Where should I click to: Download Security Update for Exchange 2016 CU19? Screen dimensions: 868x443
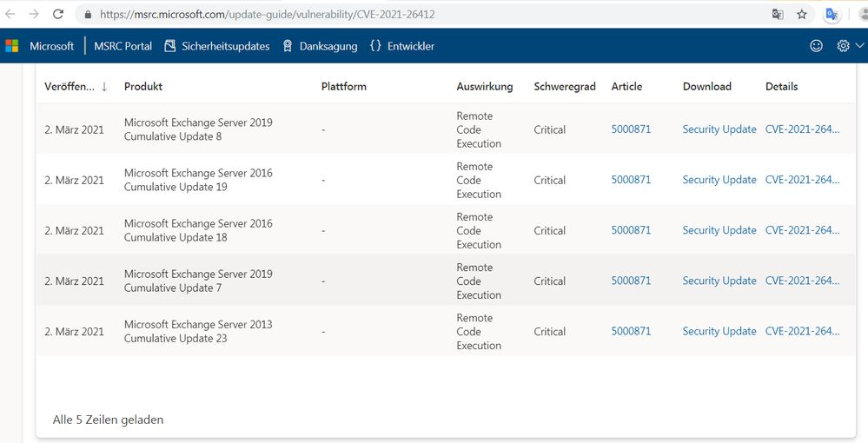pos(719,180)
